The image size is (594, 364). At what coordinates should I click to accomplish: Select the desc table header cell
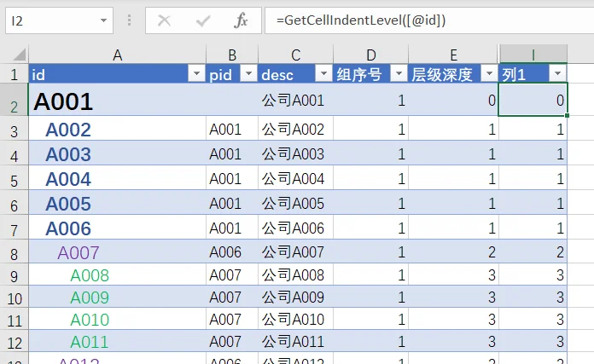(x=296, y=73)
